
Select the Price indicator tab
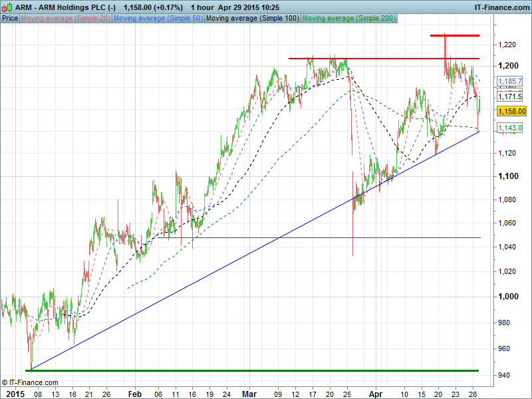(10, 18)
